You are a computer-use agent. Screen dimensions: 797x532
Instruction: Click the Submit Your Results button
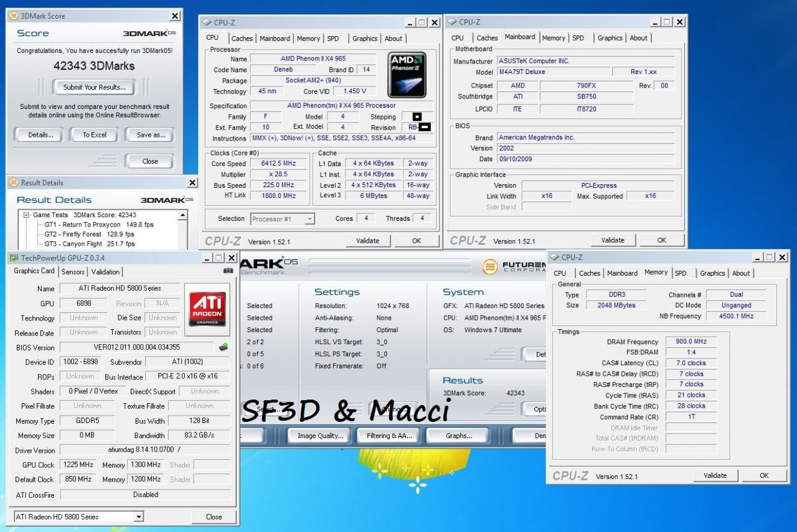[x=95, y=87]
